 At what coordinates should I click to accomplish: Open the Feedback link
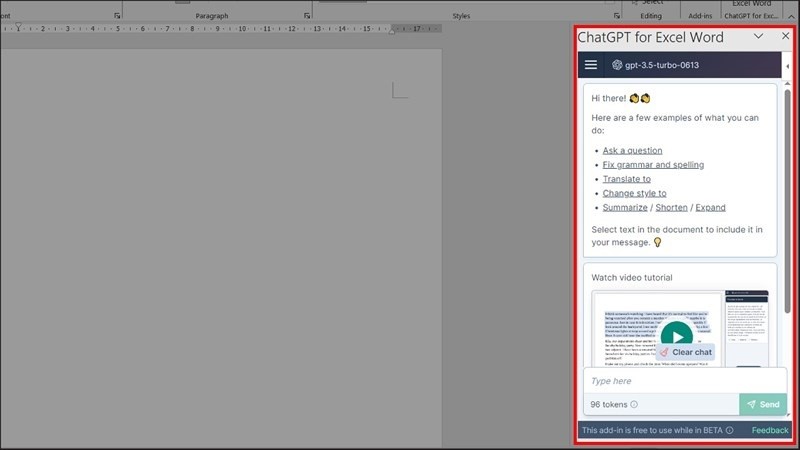[x=770, y=431]
